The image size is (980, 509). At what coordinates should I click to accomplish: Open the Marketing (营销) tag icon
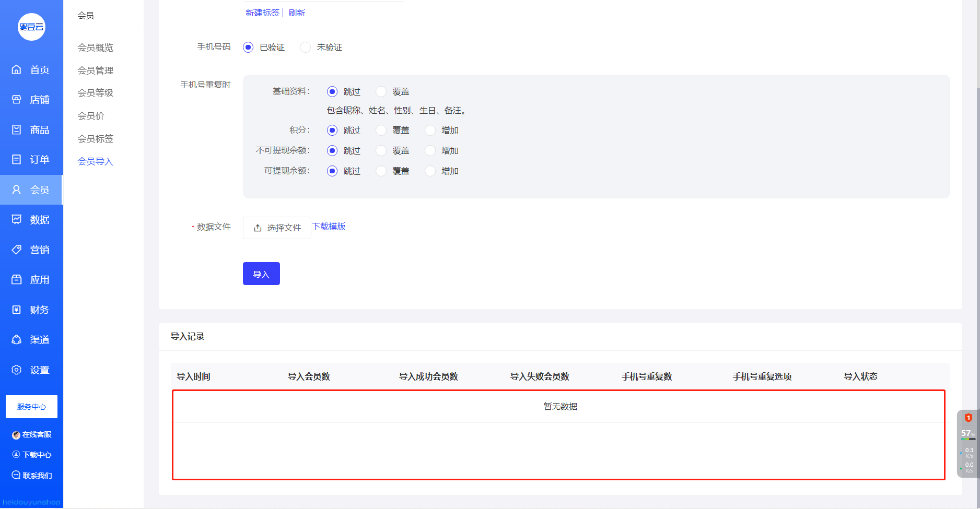point(17,250)
